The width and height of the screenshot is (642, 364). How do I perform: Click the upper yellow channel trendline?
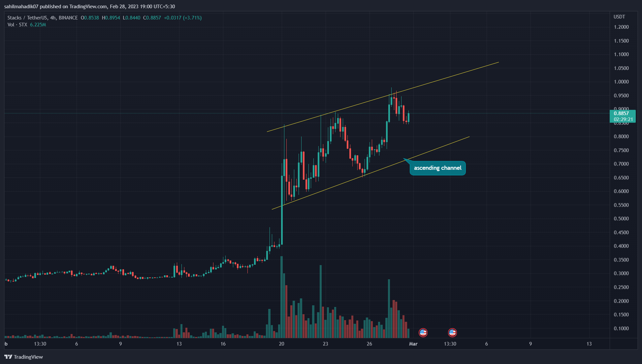(383, 97)
